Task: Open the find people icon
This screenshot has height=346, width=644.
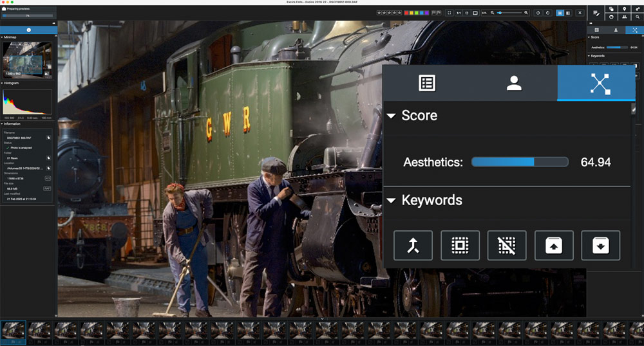Action: [624, 17]
